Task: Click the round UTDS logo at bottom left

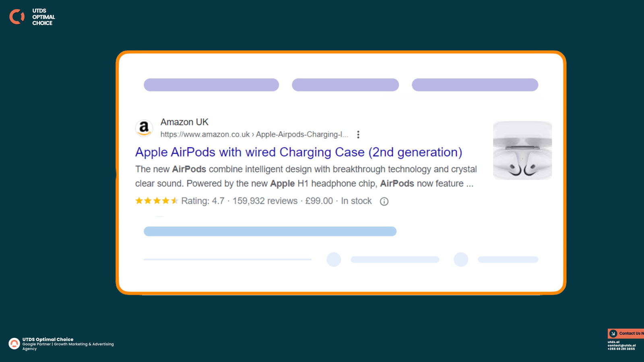Action: click(14, 343)
